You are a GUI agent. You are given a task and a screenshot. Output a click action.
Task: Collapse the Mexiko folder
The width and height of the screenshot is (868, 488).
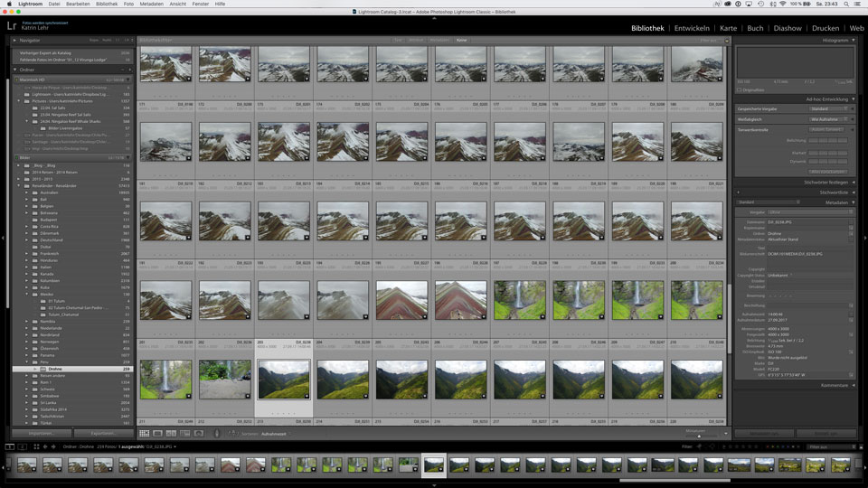[26, 295]
